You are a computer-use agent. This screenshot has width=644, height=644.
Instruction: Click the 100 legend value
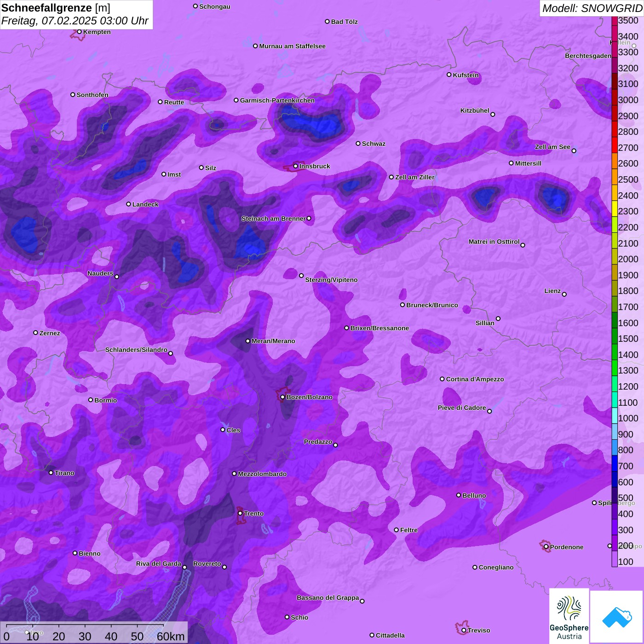pyautogui.click(x=626, y=562)
